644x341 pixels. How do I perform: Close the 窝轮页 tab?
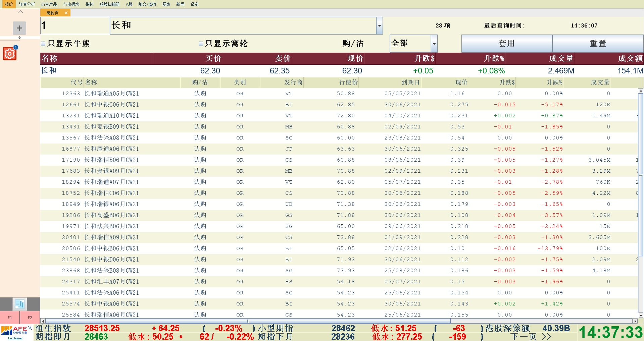tap(66, 13)
